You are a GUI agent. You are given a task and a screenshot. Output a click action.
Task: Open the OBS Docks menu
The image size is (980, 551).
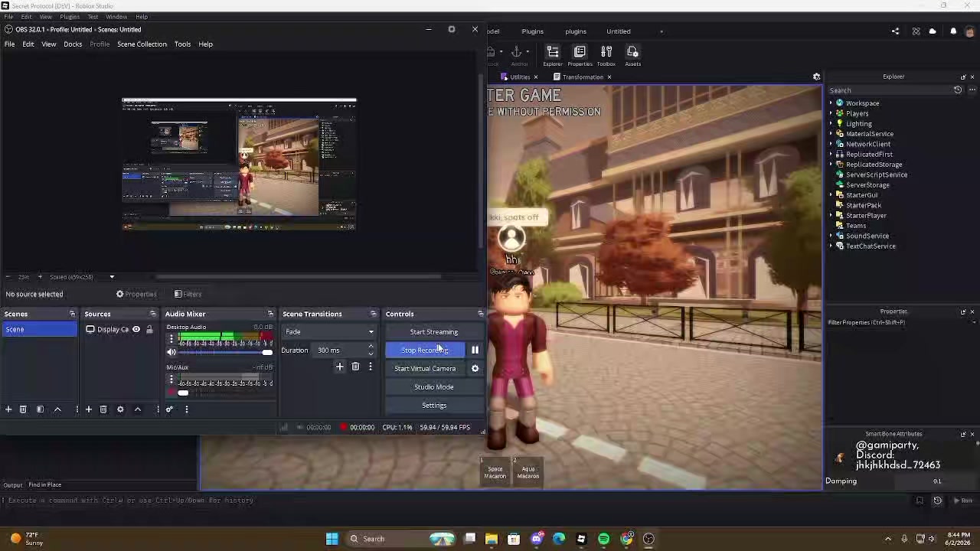click(x=73, y=44)
